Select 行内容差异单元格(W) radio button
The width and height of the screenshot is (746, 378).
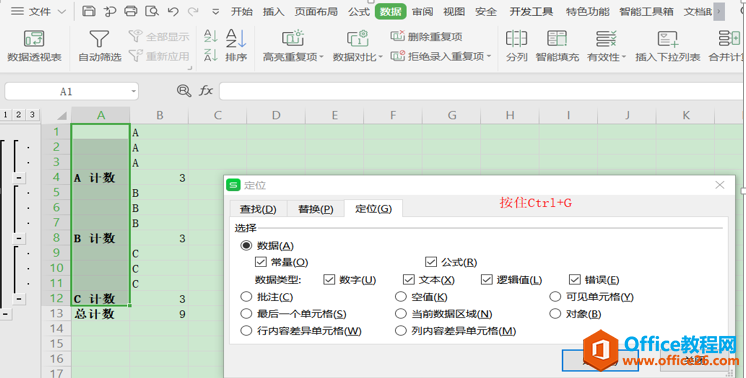tap(246, 331)
